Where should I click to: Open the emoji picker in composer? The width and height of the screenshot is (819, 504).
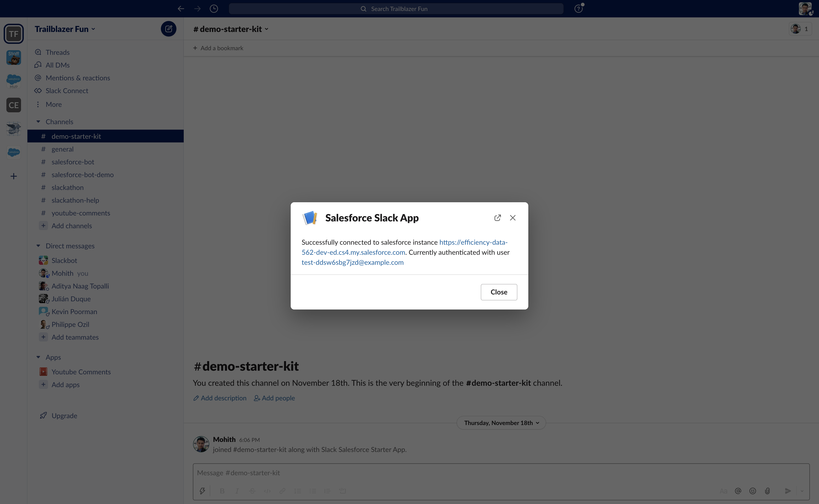click(753, 491)
